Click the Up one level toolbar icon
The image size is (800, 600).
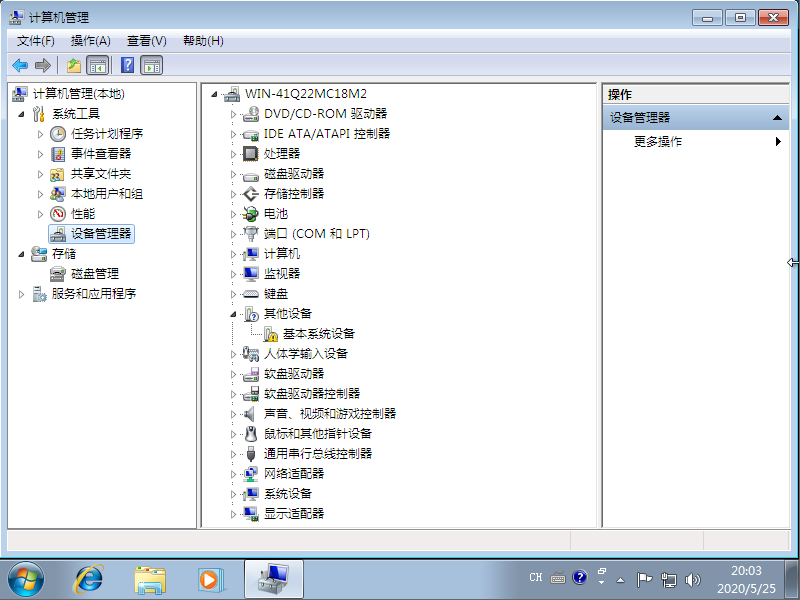pyautogui.click(x=73, y=65)
